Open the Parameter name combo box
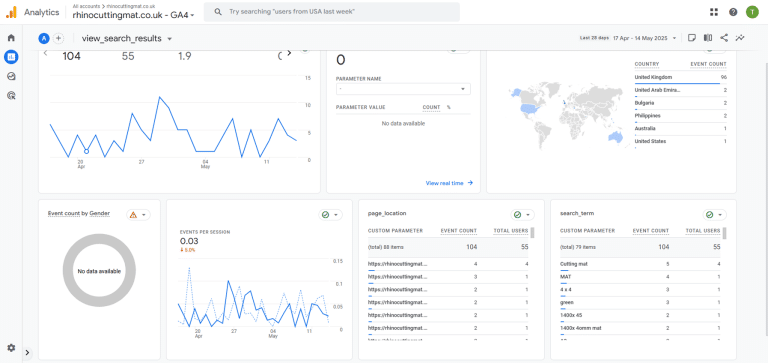Image resolution: width=768 pixels, height=363 pixels. coord(403,89)
